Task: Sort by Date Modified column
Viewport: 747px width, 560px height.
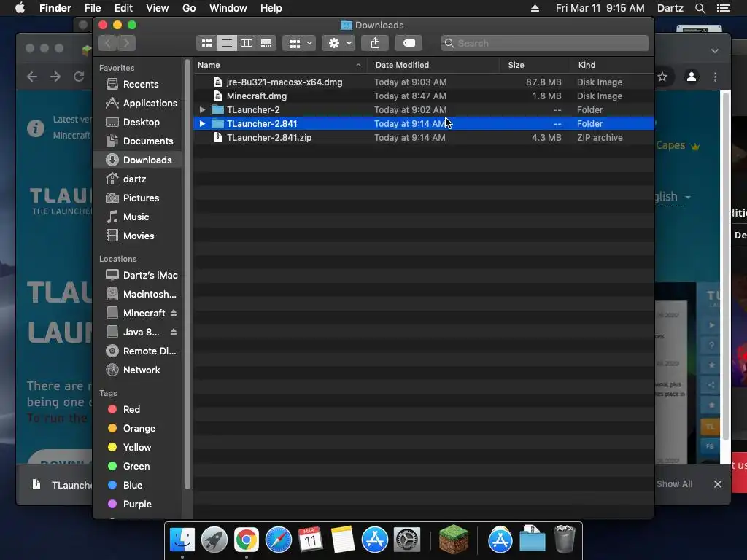Action: (x=433, y=65)
